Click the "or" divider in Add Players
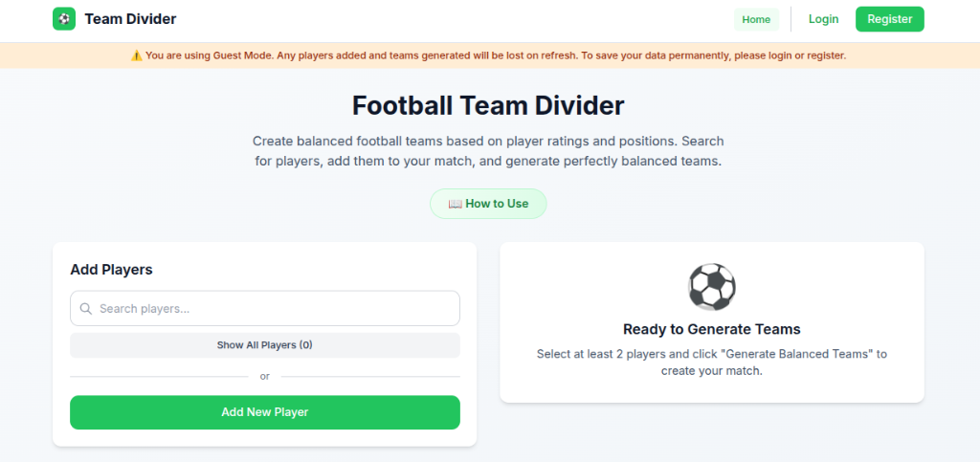980x462 pixels. coord(265,377)
